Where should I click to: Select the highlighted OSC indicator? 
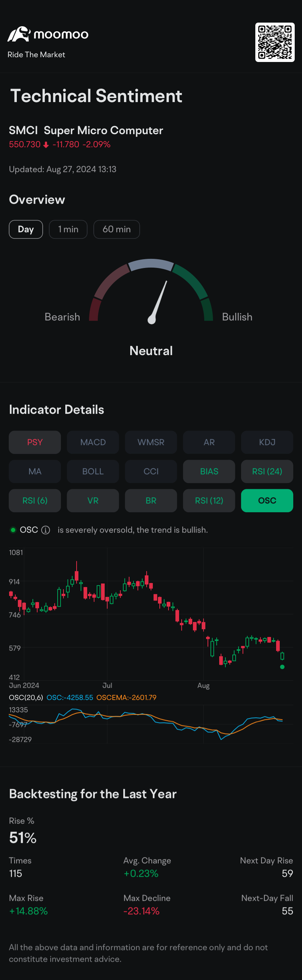click(x=267, y=501)
